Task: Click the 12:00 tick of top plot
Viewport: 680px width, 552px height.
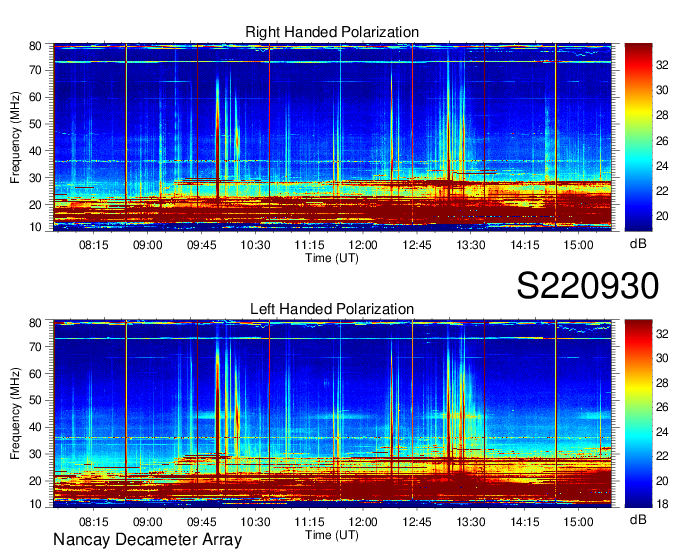Action: coord(363,245)
